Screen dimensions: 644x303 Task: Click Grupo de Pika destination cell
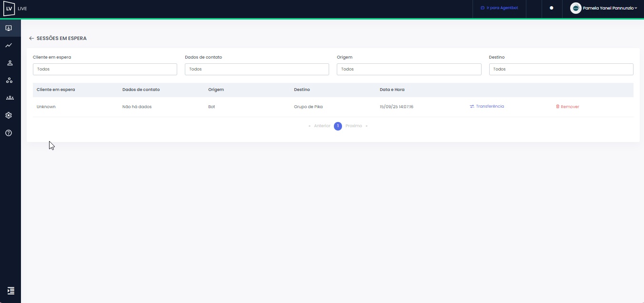point(308,107)
